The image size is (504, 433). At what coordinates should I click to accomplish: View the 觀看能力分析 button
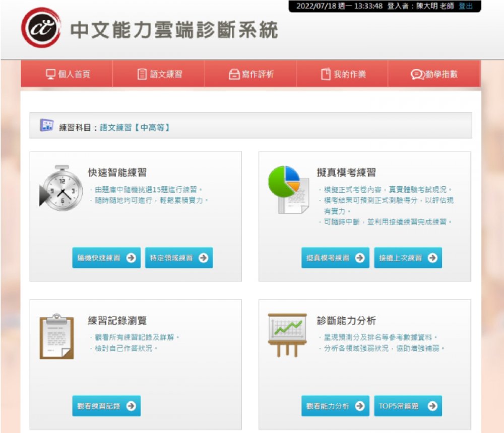[x=335, y=406]
